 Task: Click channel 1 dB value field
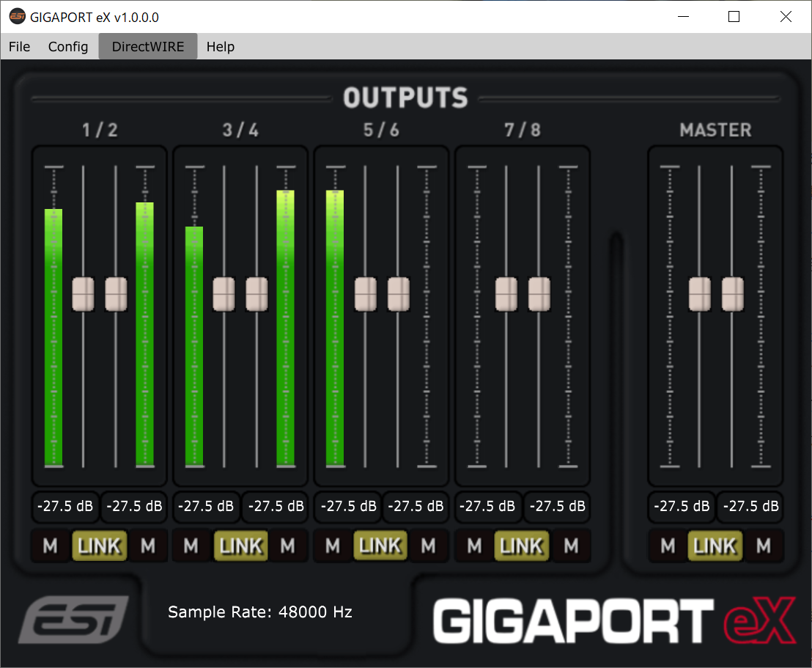point(65,506)
